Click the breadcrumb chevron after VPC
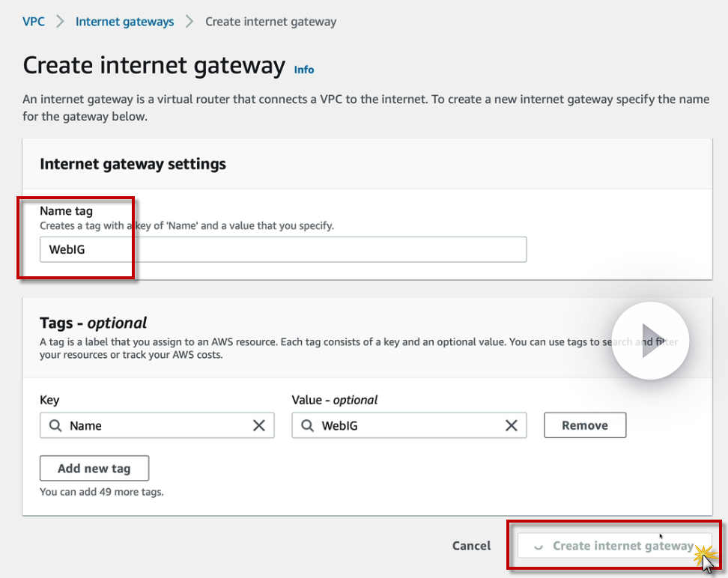The width and height of the screenshot is (728, 578). pos(60,22)
